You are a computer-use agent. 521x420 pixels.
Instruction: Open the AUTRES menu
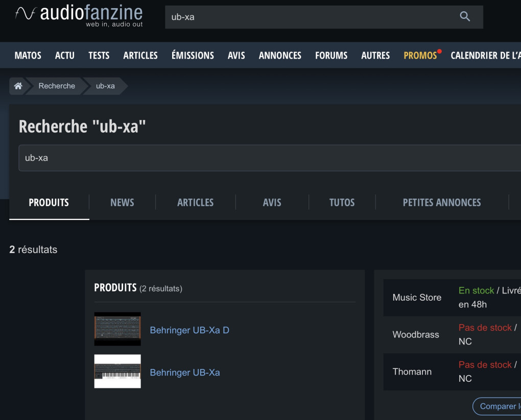375,56
